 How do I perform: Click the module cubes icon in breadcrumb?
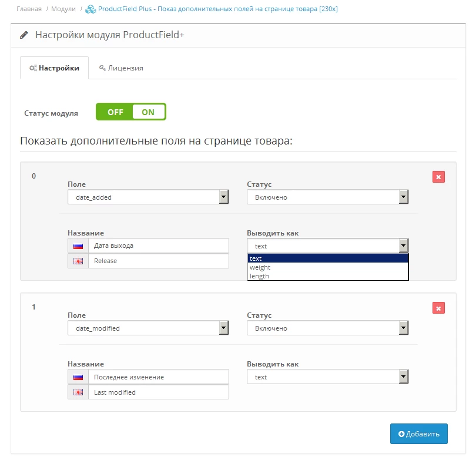(x=90, y=9)
